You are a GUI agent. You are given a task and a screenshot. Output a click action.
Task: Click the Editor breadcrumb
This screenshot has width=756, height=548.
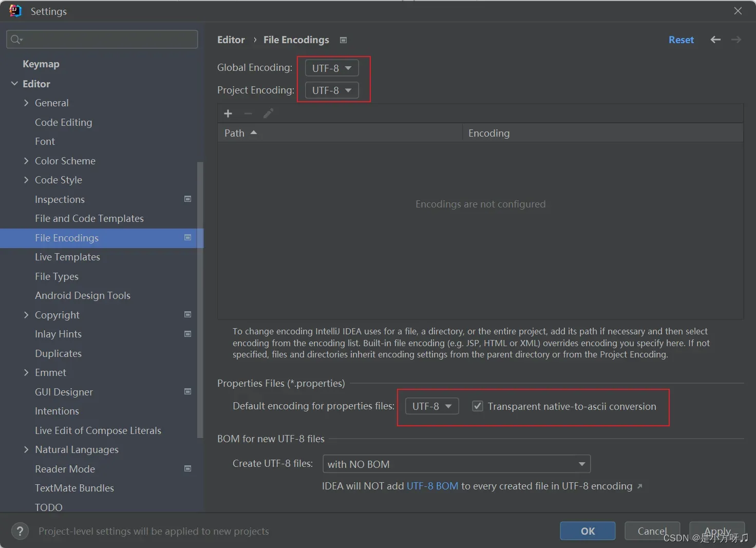click(231, 40)
